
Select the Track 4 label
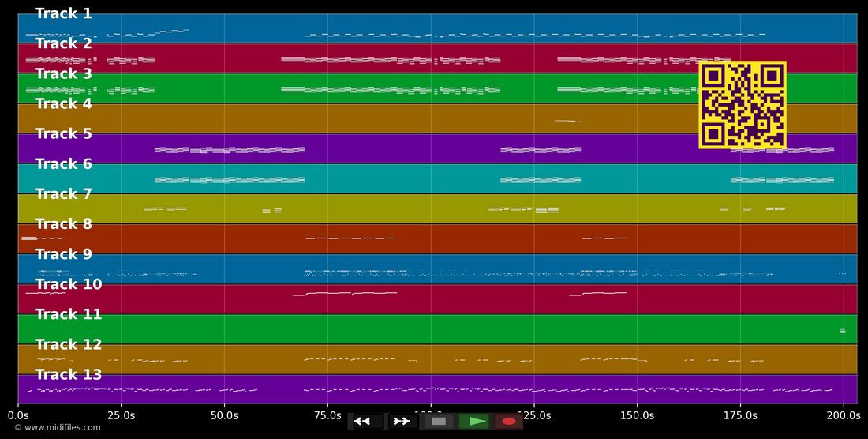pyautogui.click(x=64, y=103)
